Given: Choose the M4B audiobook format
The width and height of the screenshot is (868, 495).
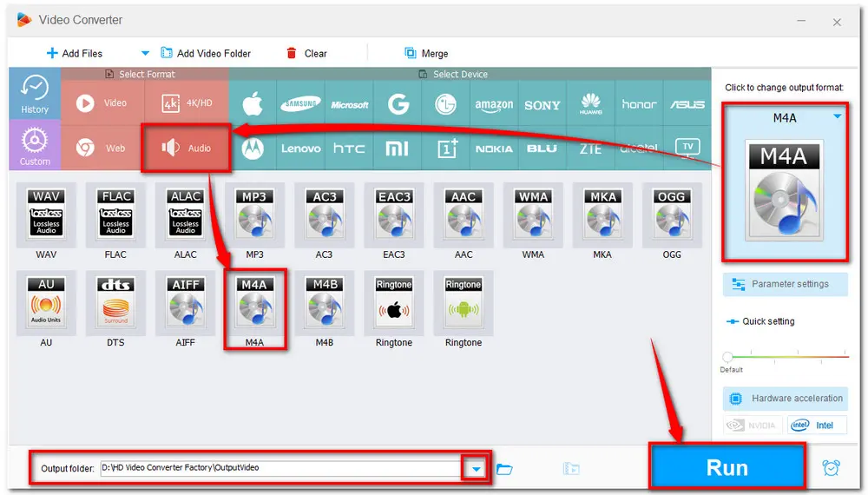Looking at the screenshot, I should tap(325, 303).
